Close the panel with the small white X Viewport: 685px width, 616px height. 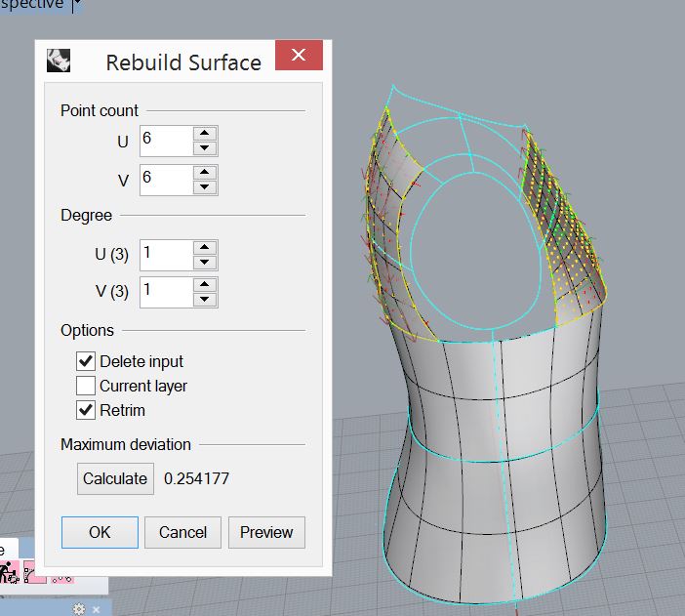coord(96,609)
